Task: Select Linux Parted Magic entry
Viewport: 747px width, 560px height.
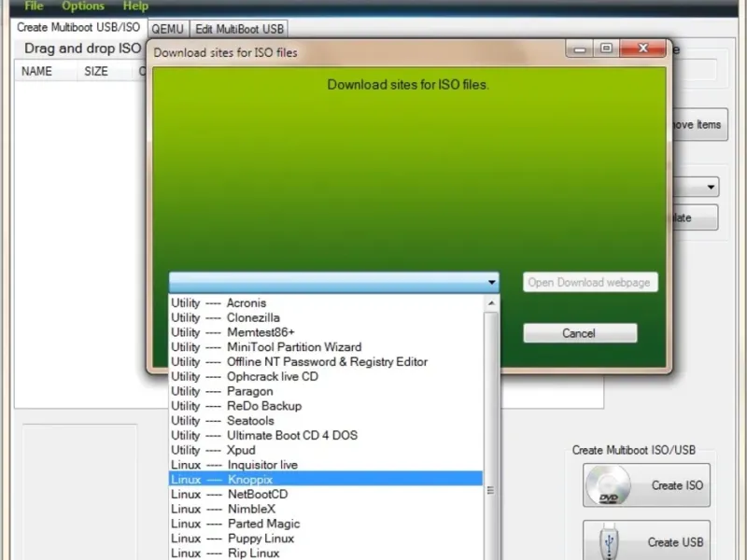Action: (x=326, y=524)
